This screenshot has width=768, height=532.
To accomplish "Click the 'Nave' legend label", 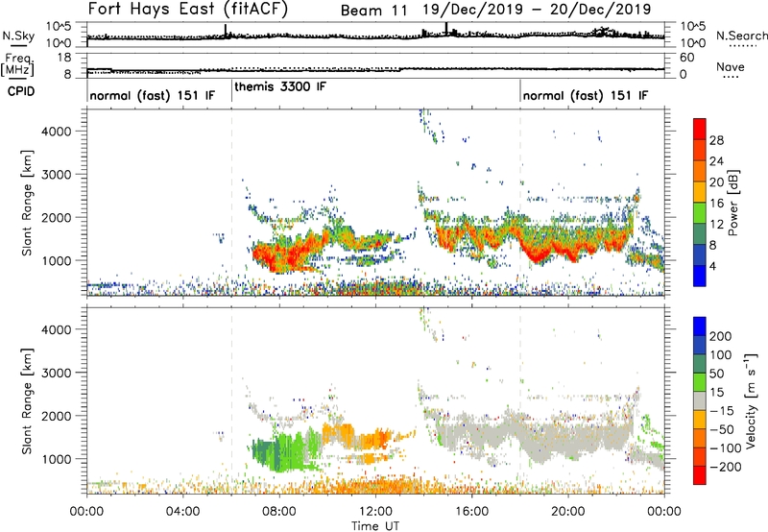I will click(x=731, y=67).
